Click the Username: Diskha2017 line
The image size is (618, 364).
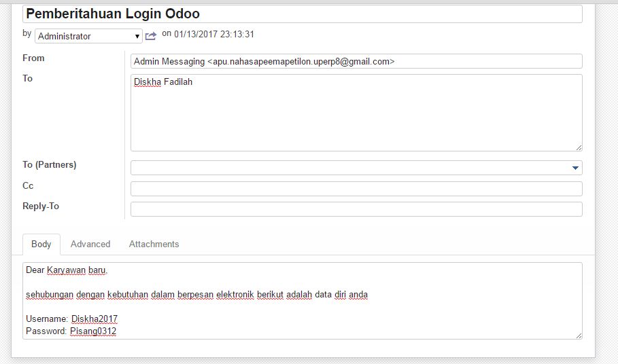click(72, 318)
